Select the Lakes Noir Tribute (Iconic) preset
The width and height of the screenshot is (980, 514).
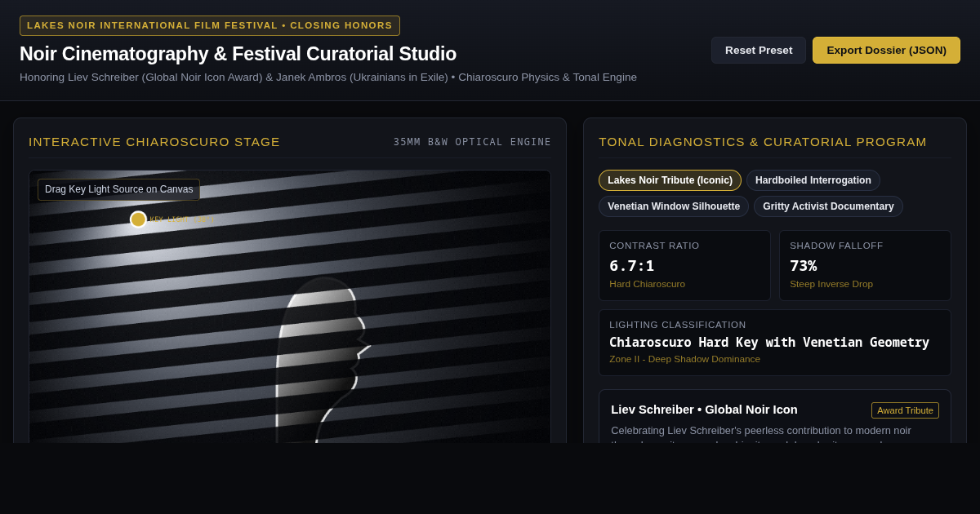click(670, 180)
